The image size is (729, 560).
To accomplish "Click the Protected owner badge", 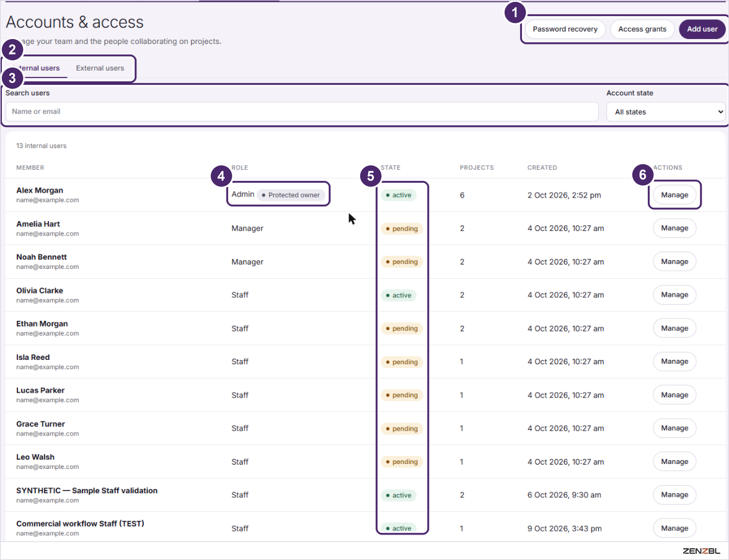I will [291, 195].
